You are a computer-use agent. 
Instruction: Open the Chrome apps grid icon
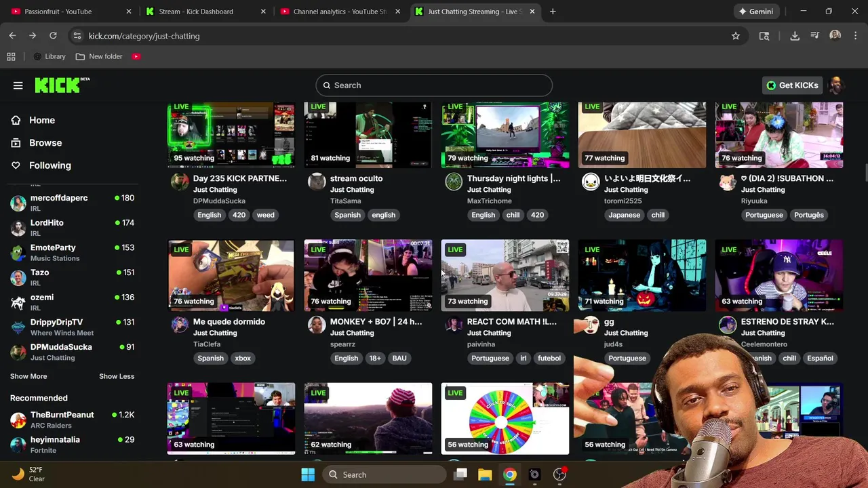[11, 56]
